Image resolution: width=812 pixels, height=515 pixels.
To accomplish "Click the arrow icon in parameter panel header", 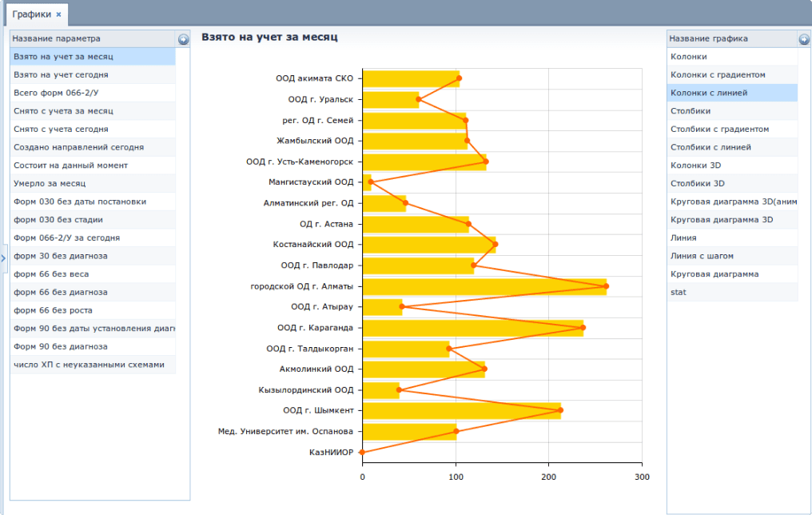I will (183, 39).
